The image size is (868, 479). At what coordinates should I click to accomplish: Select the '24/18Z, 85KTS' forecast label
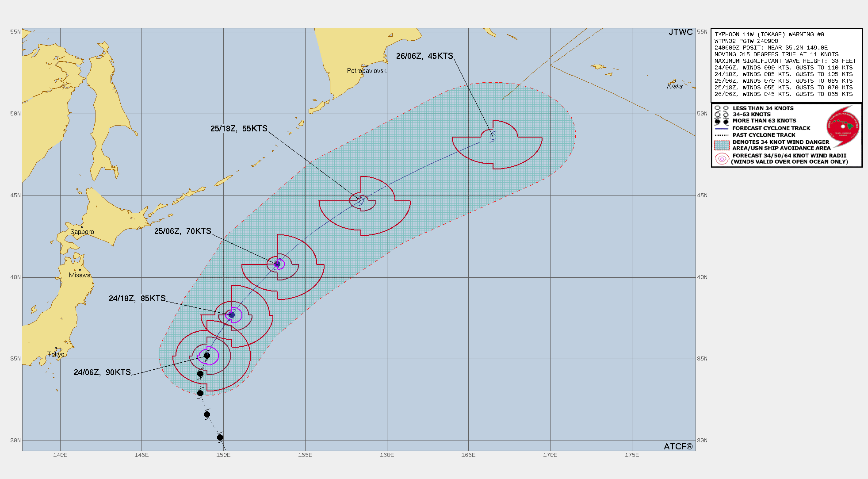pyautogui.click(x=137, y=299)
